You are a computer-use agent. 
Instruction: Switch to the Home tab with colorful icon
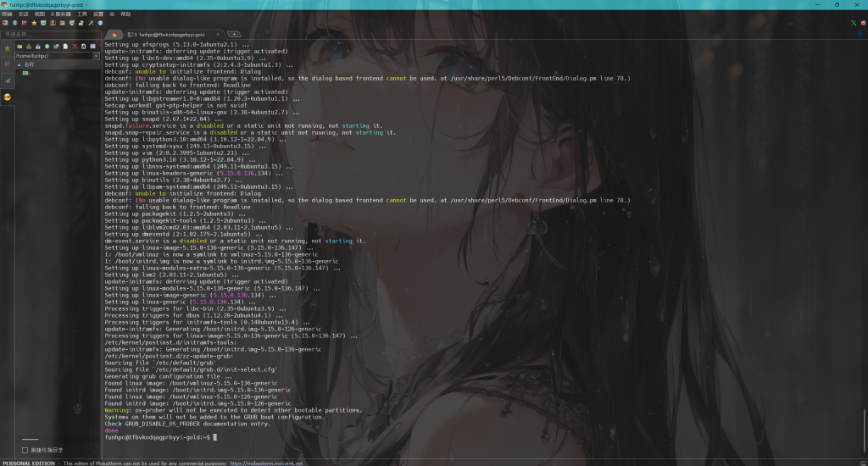coord(114,34)
